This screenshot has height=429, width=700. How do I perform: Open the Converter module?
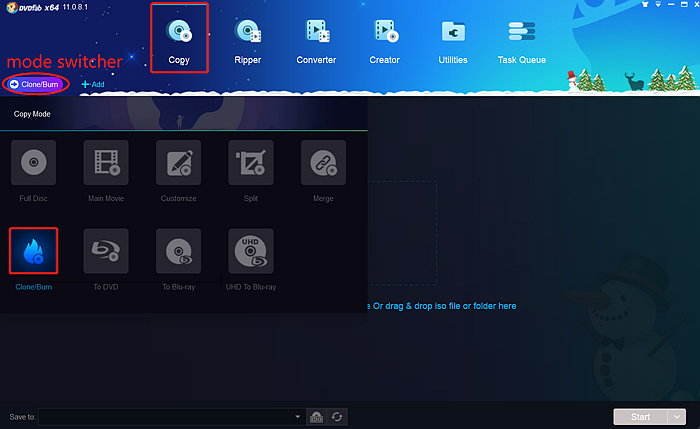click(316, 42)
